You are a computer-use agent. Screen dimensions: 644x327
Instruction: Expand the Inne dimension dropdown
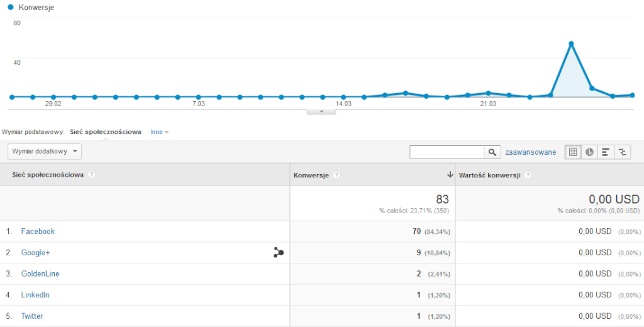coord(160,132)
